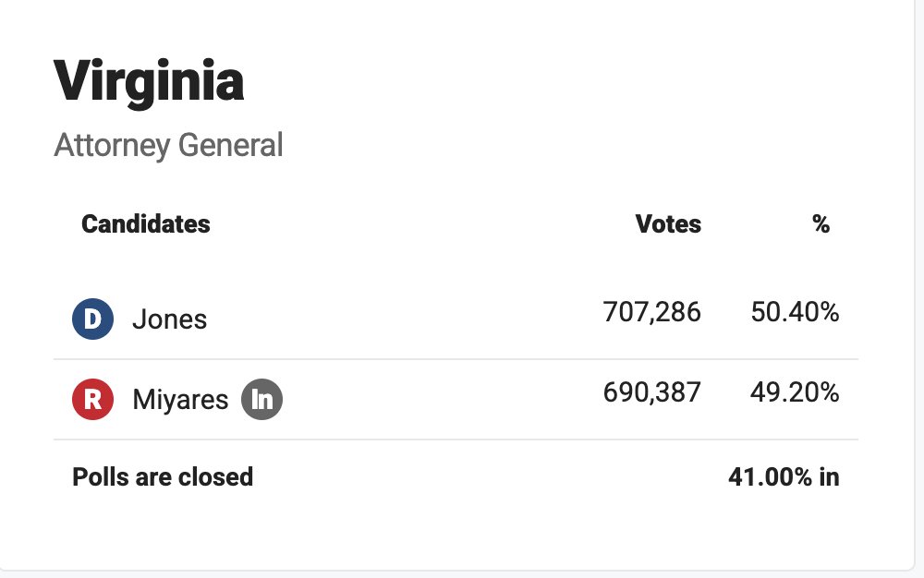Click the red R party icon

pyautogui.click(x=92, y=399)
